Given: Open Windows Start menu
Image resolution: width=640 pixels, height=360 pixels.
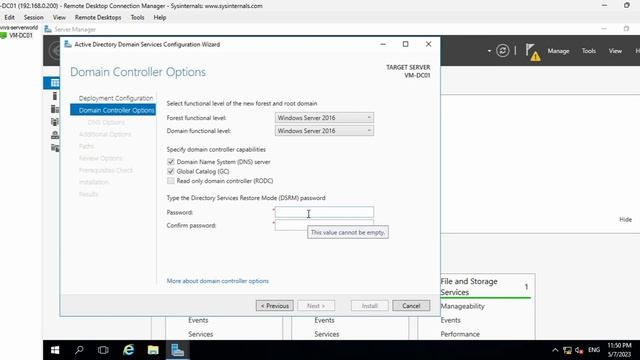Looking at the screenshot, I should pos(55,350).
